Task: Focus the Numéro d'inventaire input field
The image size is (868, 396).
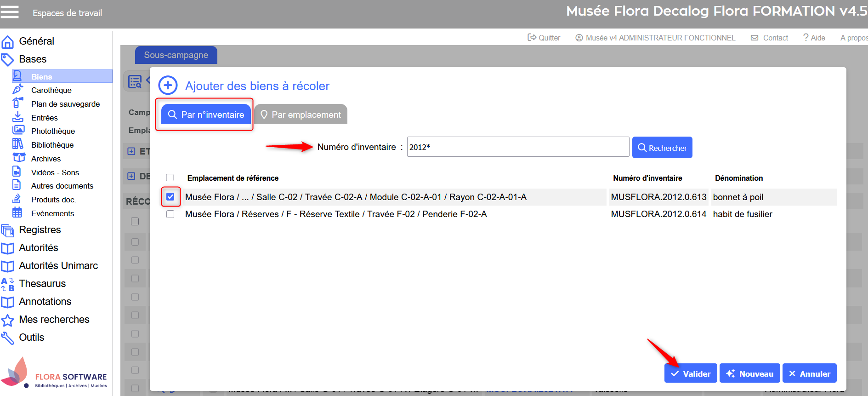Action: click(x=518, y=147)
